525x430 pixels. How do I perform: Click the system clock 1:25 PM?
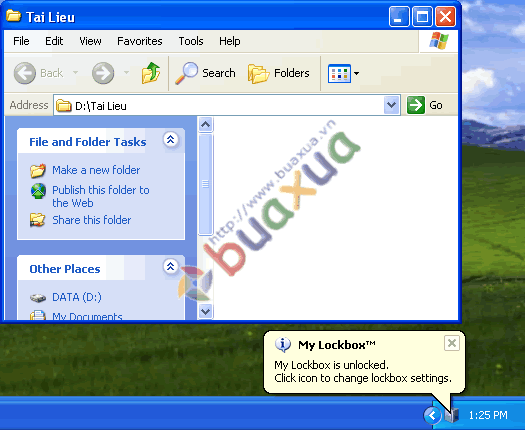pos(488,415)
